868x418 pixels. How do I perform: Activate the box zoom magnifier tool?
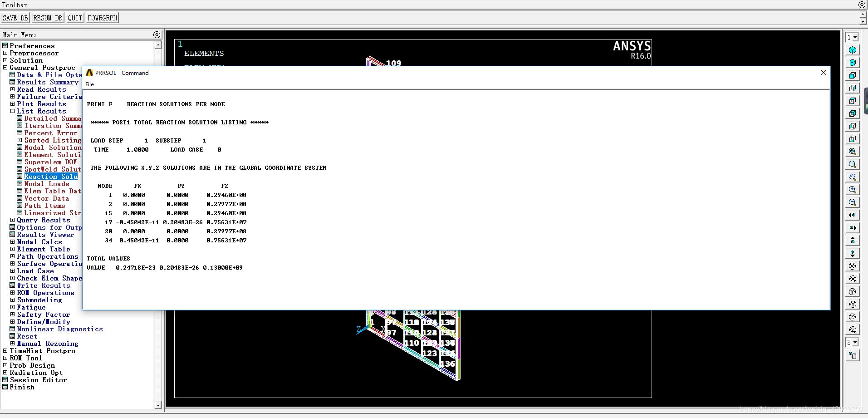[x=852, y=164]
